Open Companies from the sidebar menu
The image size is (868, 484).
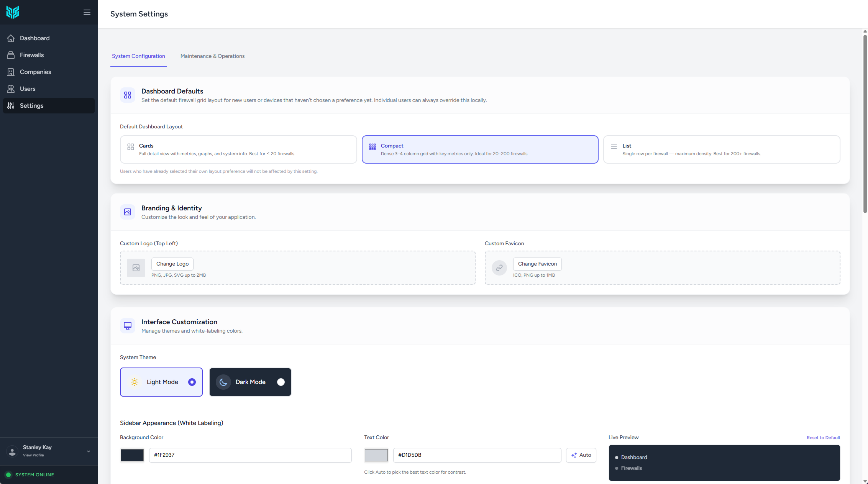(x=49, y=72)
